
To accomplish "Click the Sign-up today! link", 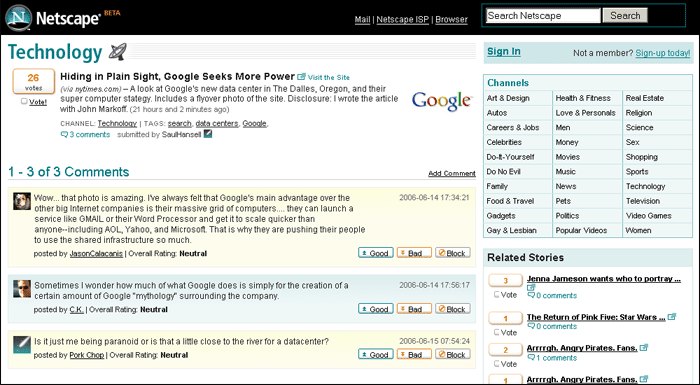I will 662,53.
